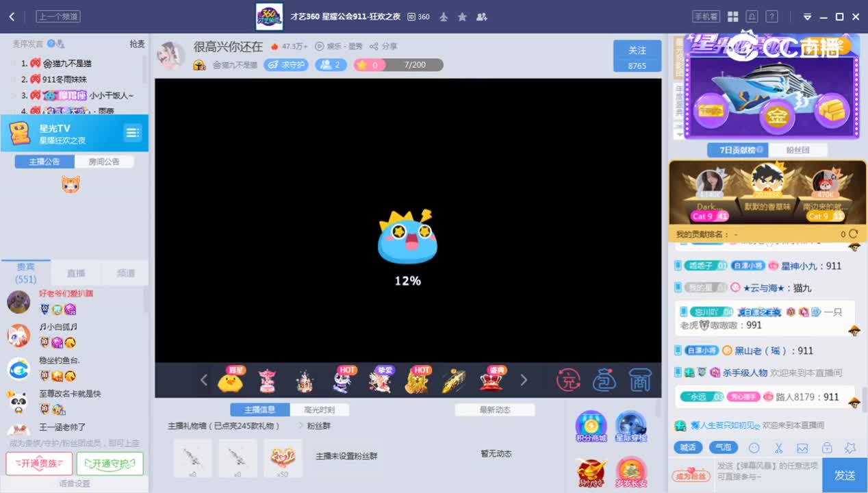Switch to 粉丝团 tab

coord(797,150)
